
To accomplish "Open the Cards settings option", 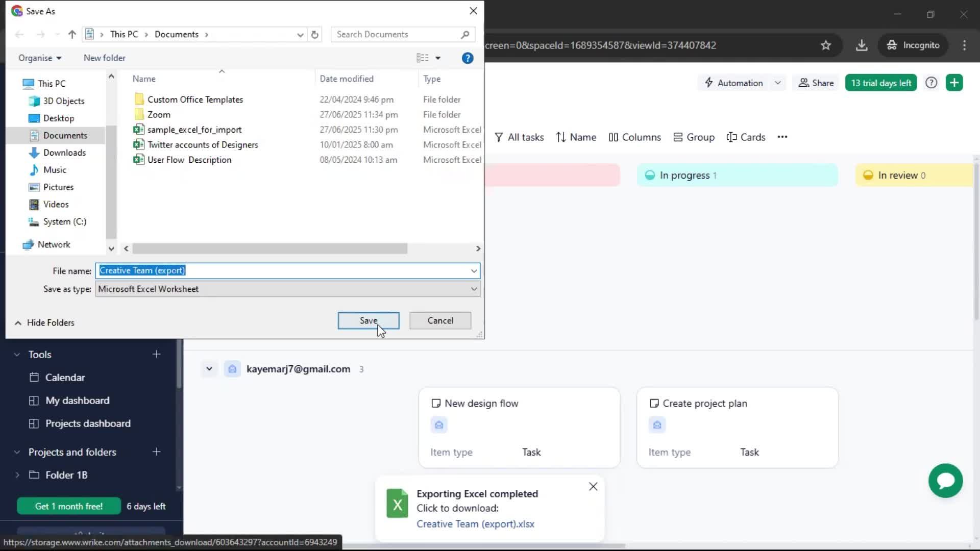I will point(746,137).
